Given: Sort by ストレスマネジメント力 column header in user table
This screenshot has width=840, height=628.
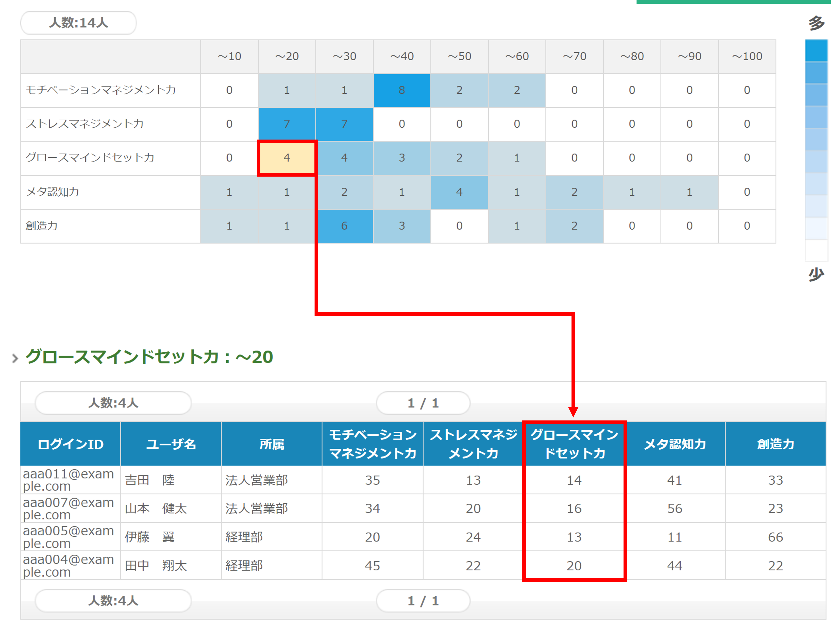Looking at the screenshot, I should click(473, 444).
